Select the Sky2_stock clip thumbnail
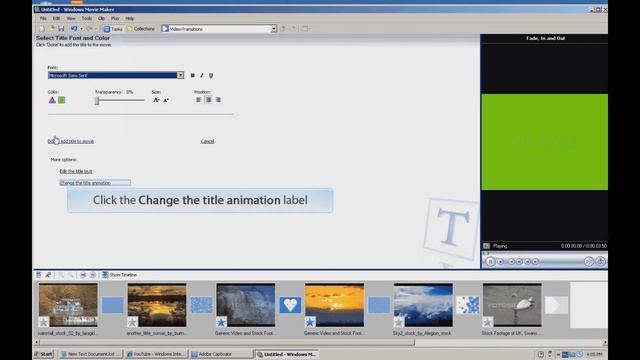Screen dimensions: 640x360 coord(423,305)
